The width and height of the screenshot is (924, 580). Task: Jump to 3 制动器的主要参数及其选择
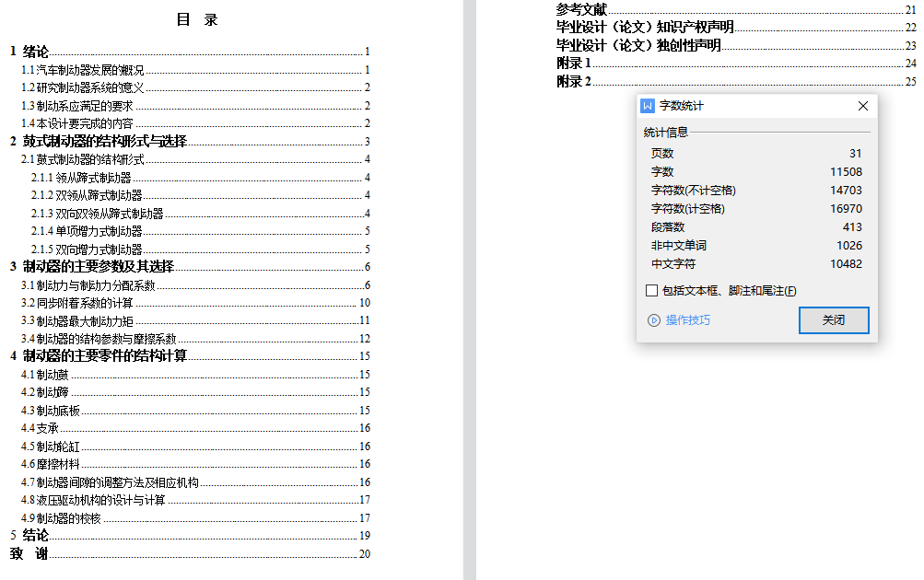(190, 267)
